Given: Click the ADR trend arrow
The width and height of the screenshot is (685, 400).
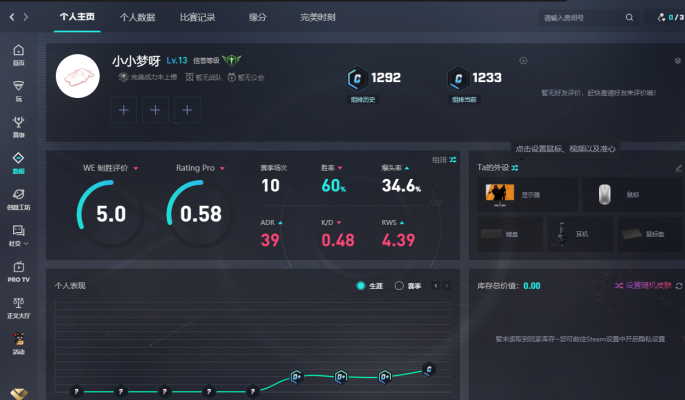Looking at the screenshot, I should [x=280, y=223].
